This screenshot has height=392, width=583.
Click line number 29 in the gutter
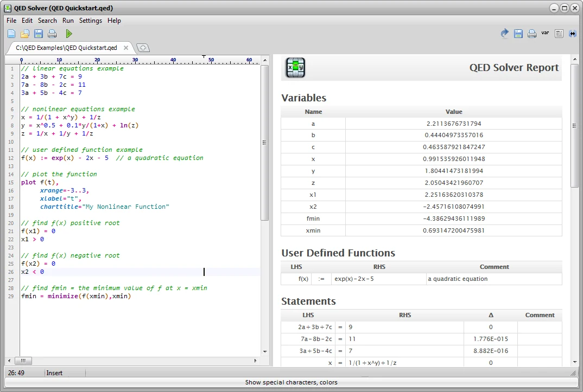click(11, 296)
